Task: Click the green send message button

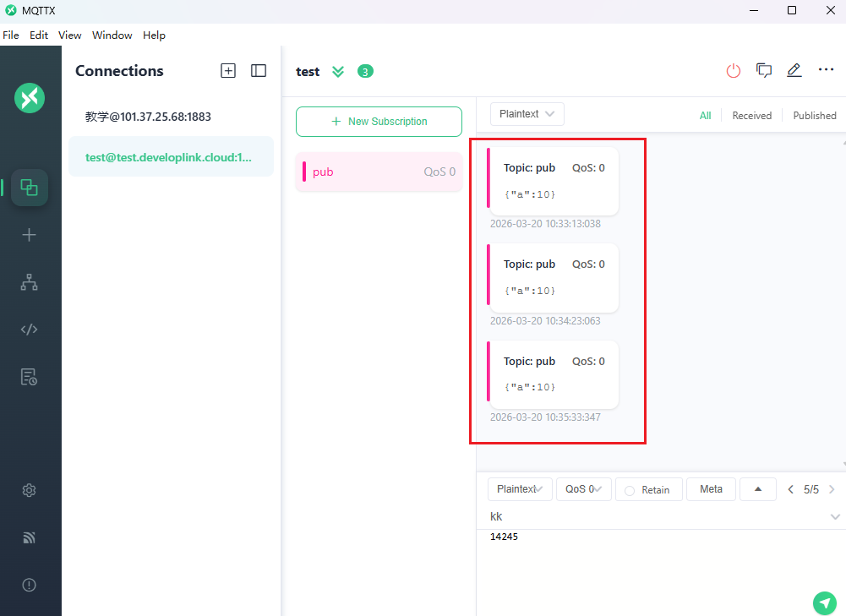Action: click(824, 602)
